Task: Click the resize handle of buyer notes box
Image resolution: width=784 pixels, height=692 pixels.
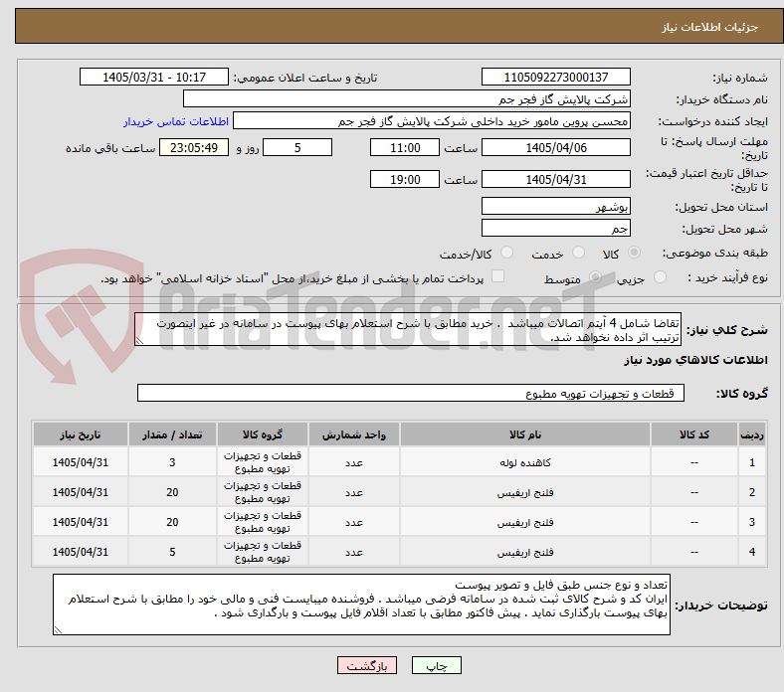Action: point(58,630)
